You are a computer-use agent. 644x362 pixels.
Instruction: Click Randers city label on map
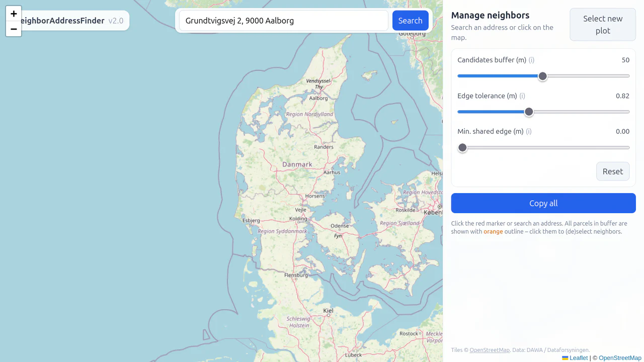(x=324, y=147)
